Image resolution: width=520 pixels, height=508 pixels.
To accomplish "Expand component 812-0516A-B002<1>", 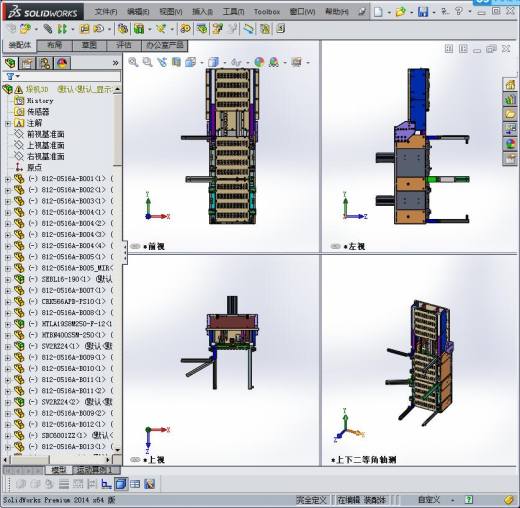I will click(8, 190).
